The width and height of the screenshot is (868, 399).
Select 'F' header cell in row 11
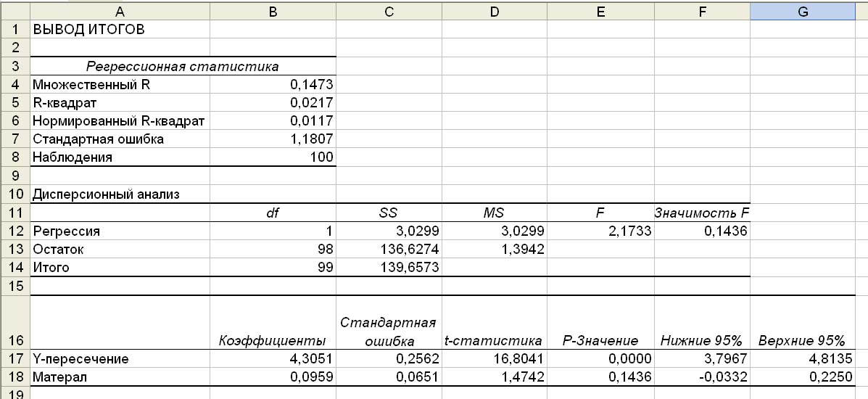(x=600, y=213)
